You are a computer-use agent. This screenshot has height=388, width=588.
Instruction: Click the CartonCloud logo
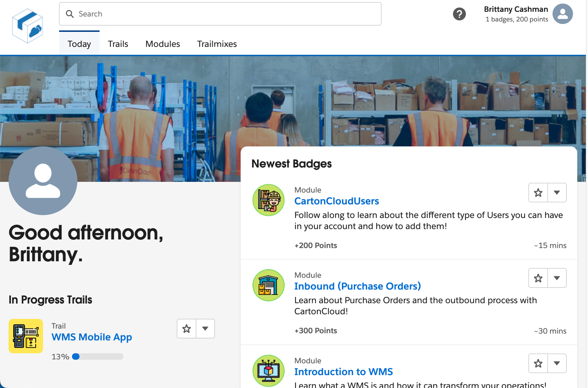(27, 24)
